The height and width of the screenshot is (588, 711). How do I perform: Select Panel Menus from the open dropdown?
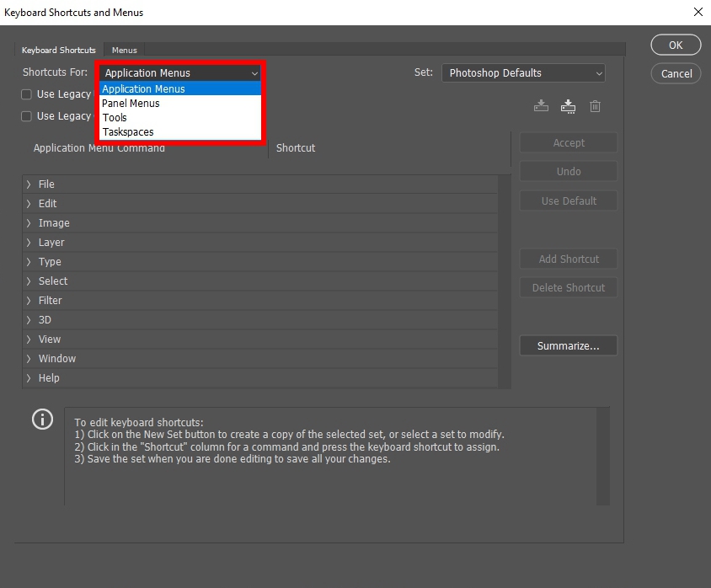pos(131,103)
